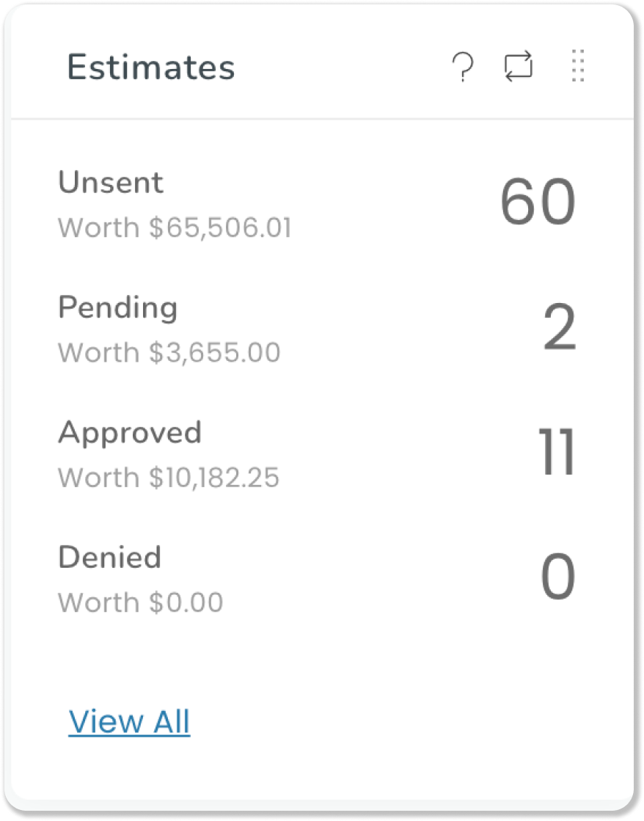Click the Estimates widget title
644x821 pixels.
pyautogui.click(x=151, y=67)
